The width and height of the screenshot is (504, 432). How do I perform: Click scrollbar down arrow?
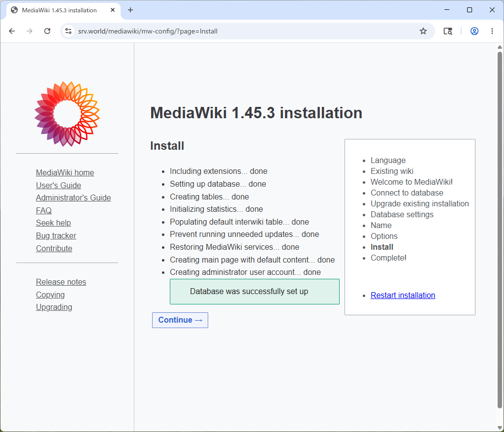coord(500,428)
